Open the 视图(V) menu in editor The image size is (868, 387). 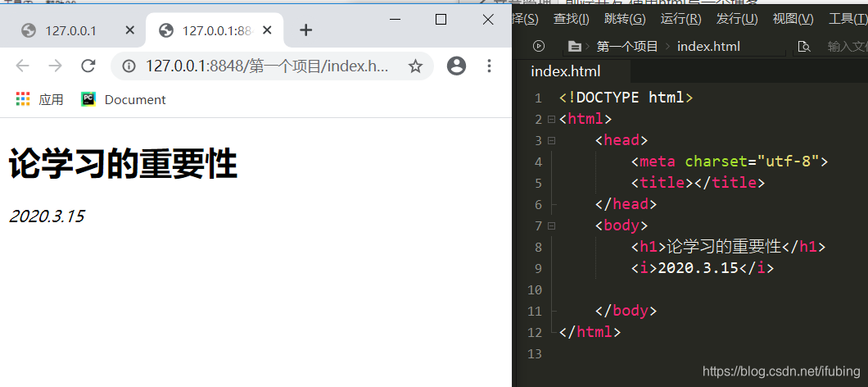click(793, 20)
